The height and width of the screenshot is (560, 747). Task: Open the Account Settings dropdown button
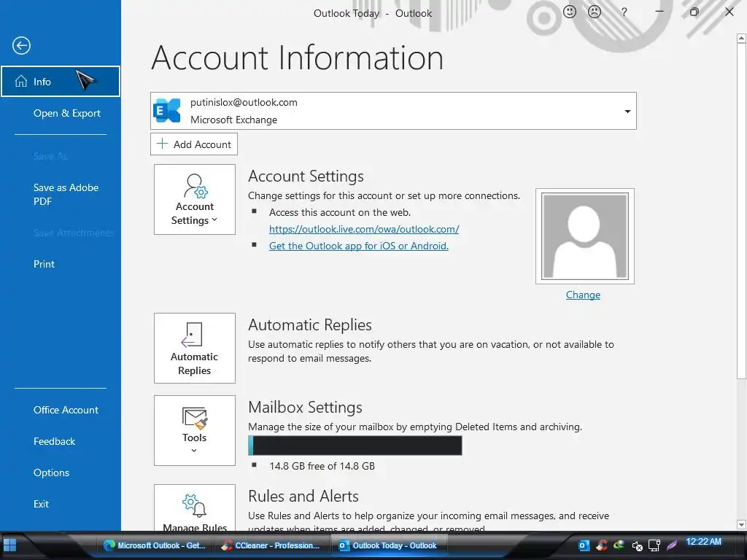[x=194, y=200]
